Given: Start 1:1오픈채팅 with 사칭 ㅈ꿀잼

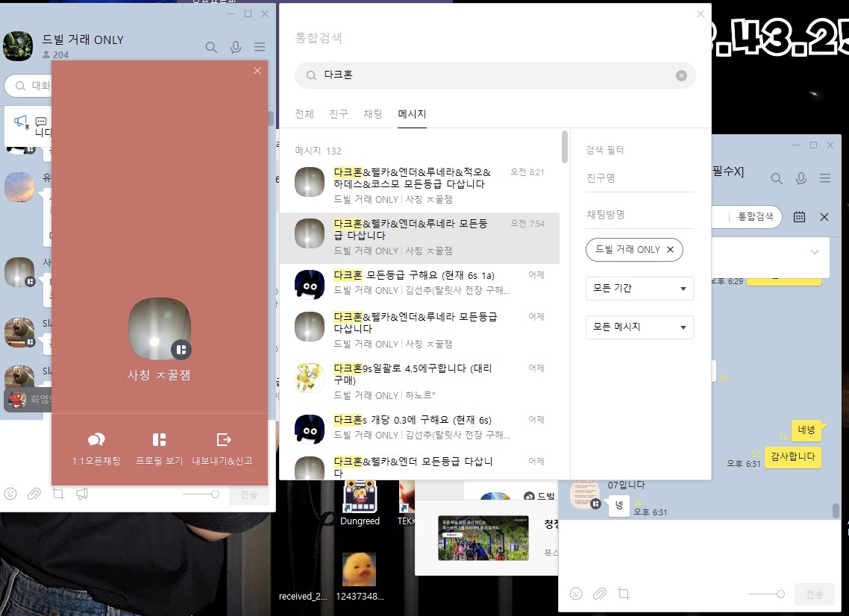Looking at the screenshot, I should click(x=96, y=448).
